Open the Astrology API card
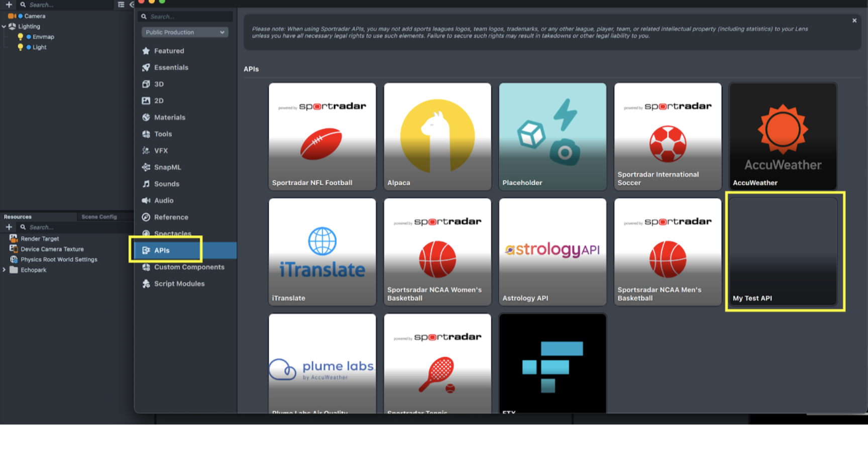This screenshot has height=455, width=868. click(x=553, y=252)
